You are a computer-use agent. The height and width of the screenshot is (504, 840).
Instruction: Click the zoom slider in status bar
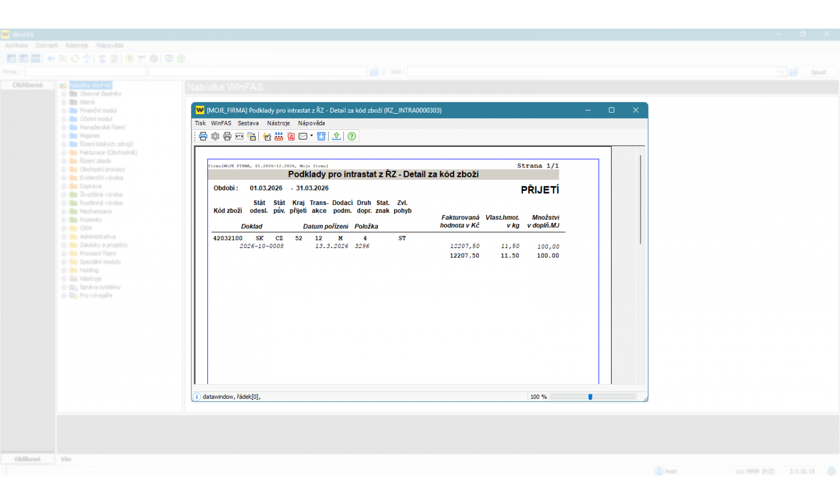[590, 397]
